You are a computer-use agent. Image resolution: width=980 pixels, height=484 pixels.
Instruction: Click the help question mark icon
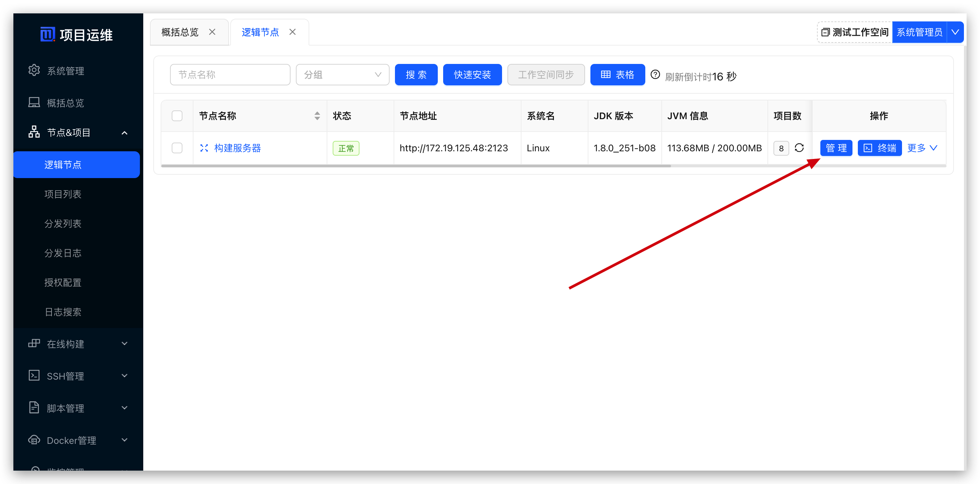click(x=655, y=75)
